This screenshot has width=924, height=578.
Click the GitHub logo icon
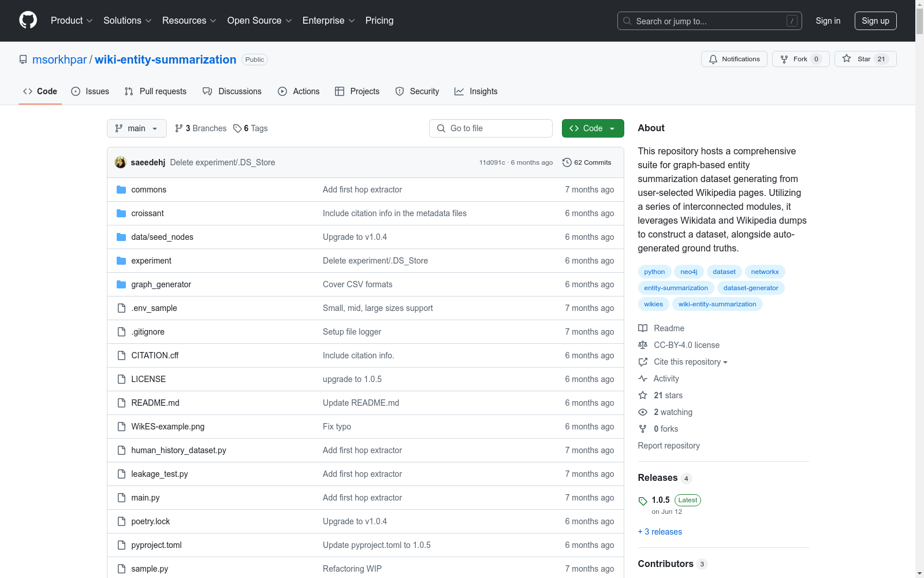click(28, 20)
